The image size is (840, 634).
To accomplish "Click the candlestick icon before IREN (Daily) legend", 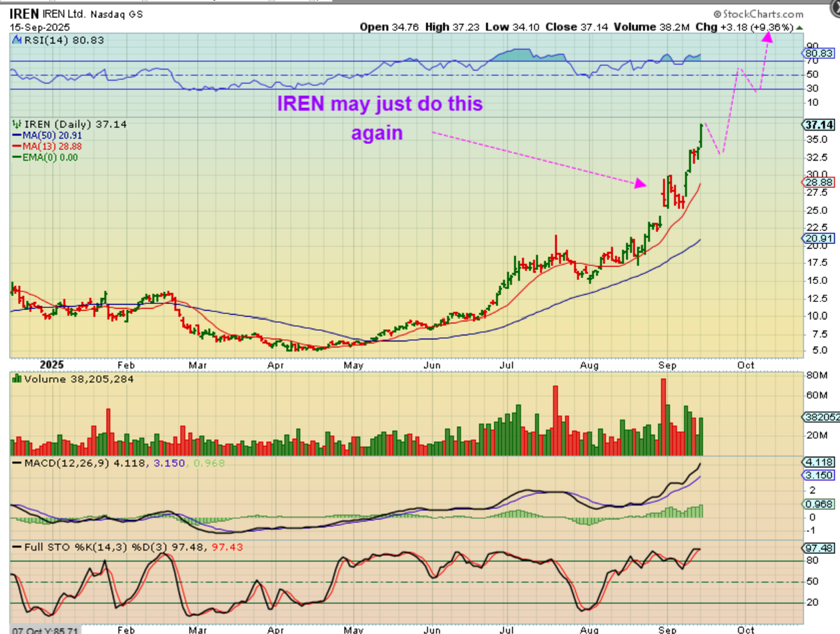I will point(17,124).
